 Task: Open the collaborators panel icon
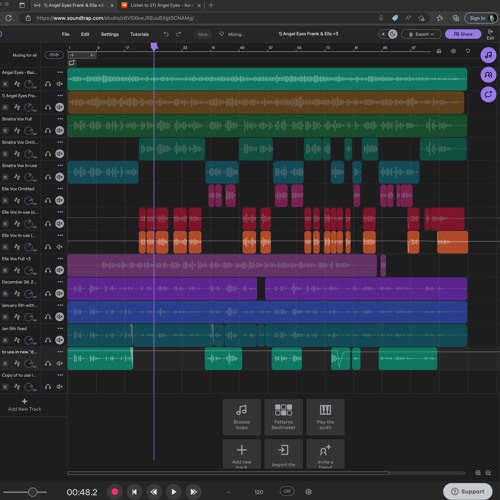(488, 75)
